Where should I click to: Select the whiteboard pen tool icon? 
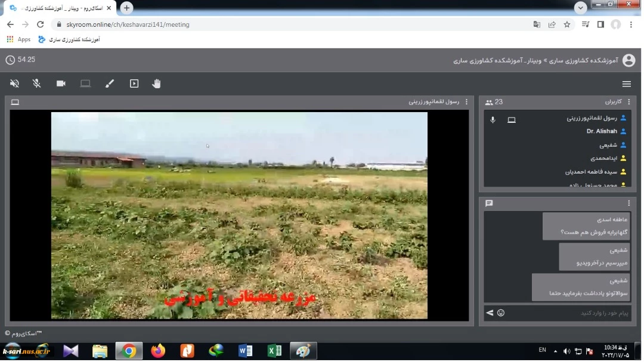coord(109,84)
